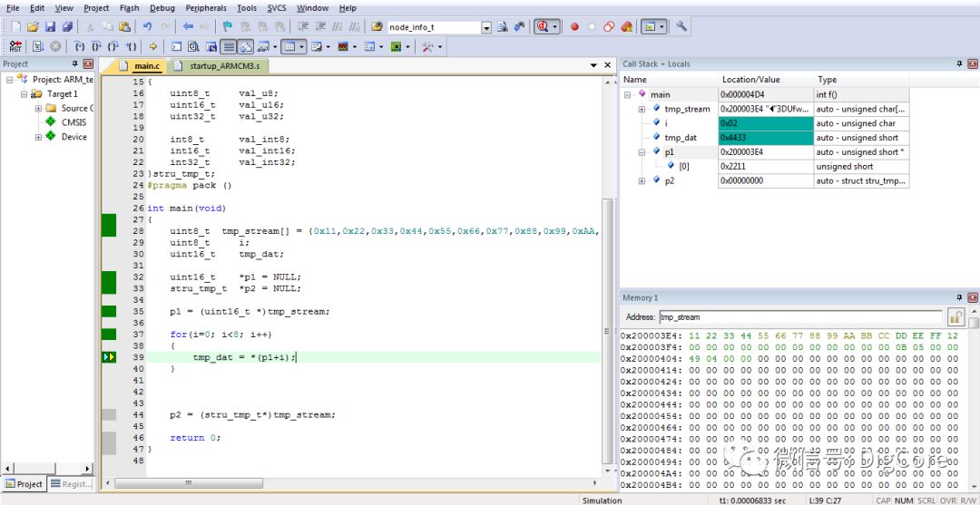Open the Disassembly window
The image size is (980, 505).
coord(194,47)
